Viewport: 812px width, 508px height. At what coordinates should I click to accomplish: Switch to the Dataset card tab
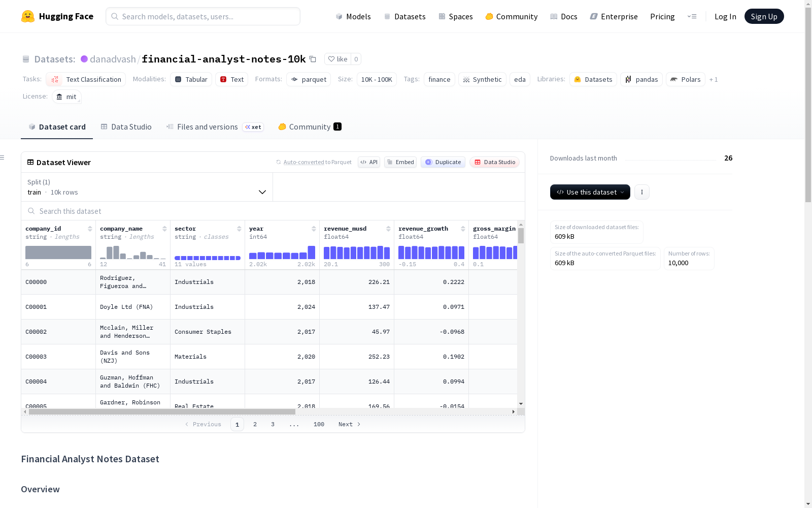pos(57,127)
